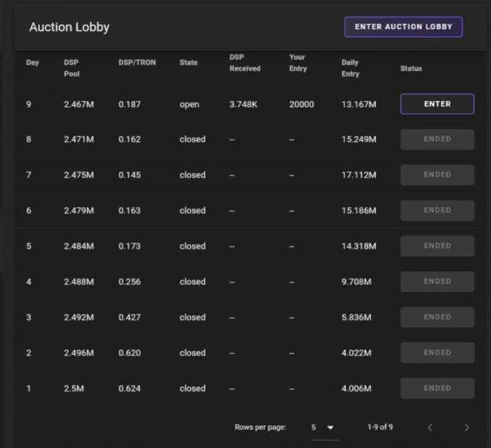The height and width of the screenshot is (448, 491).
Task: Open the rows per page dropdown arrow
Action: (x=330, y=427)
